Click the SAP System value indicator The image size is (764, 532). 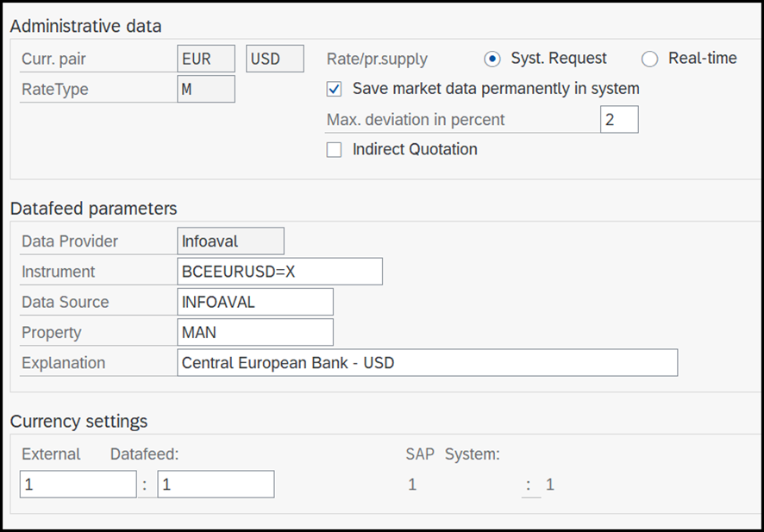coord(412,484)
